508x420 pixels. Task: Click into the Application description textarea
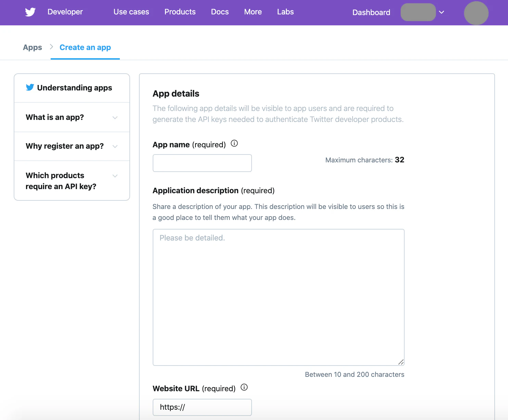[279, 297]
